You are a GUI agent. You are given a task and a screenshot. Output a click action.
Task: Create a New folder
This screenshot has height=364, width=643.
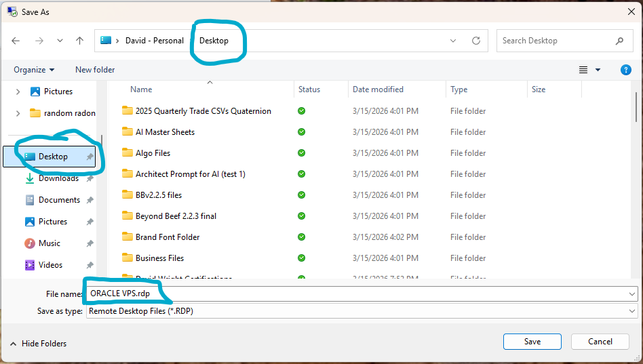pos(95,70)
